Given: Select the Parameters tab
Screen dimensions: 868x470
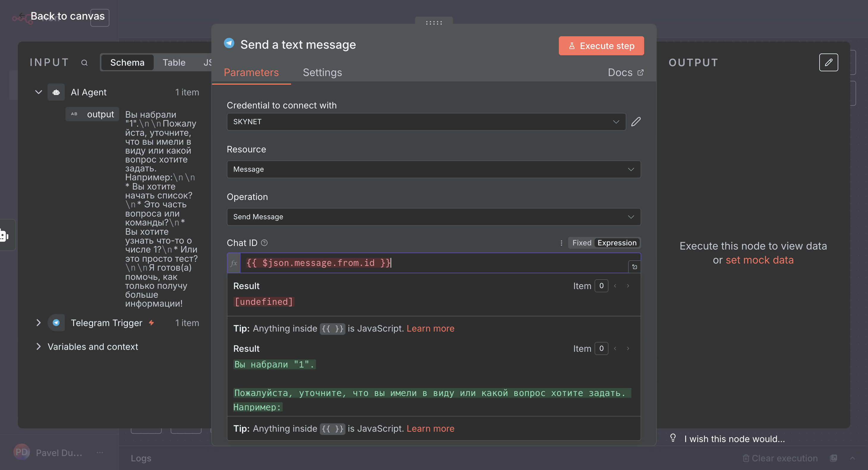Looking at the screenshot, I should click(x=251, y=72).
